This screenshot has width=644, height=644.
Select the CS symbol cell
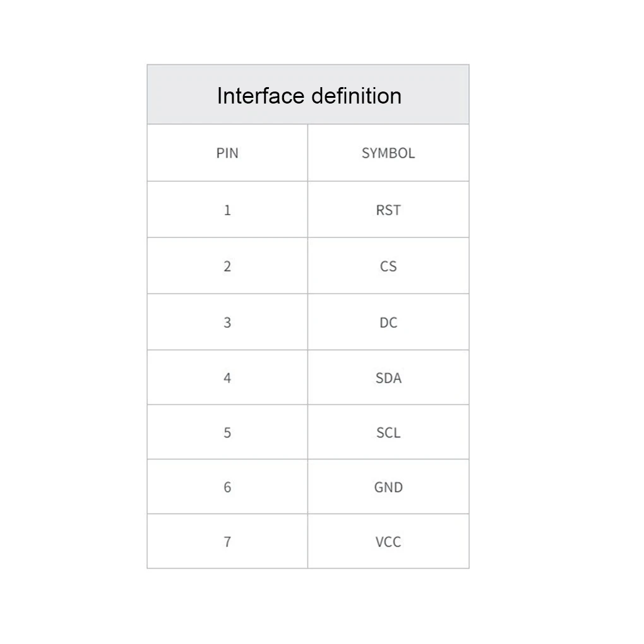click(388, 266)
